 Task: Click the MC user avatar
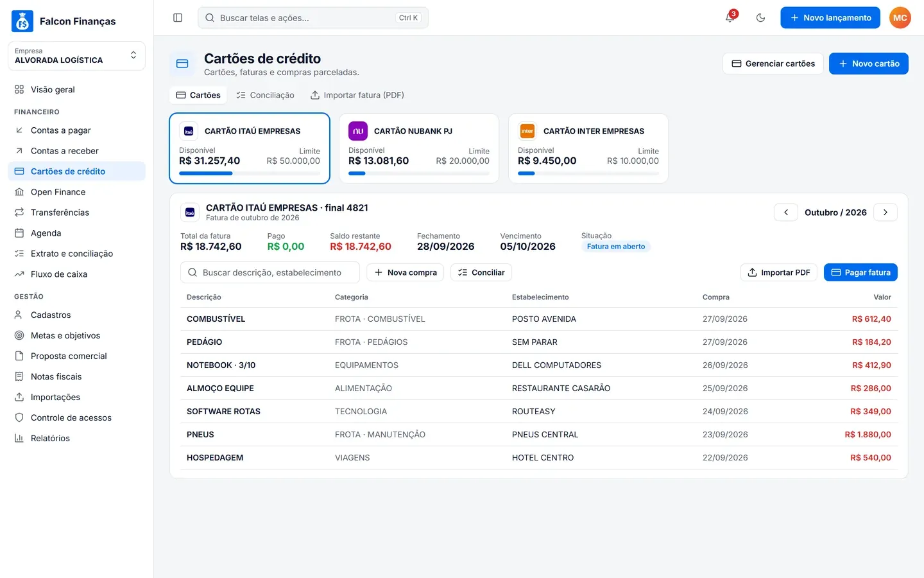click(900, 18)
